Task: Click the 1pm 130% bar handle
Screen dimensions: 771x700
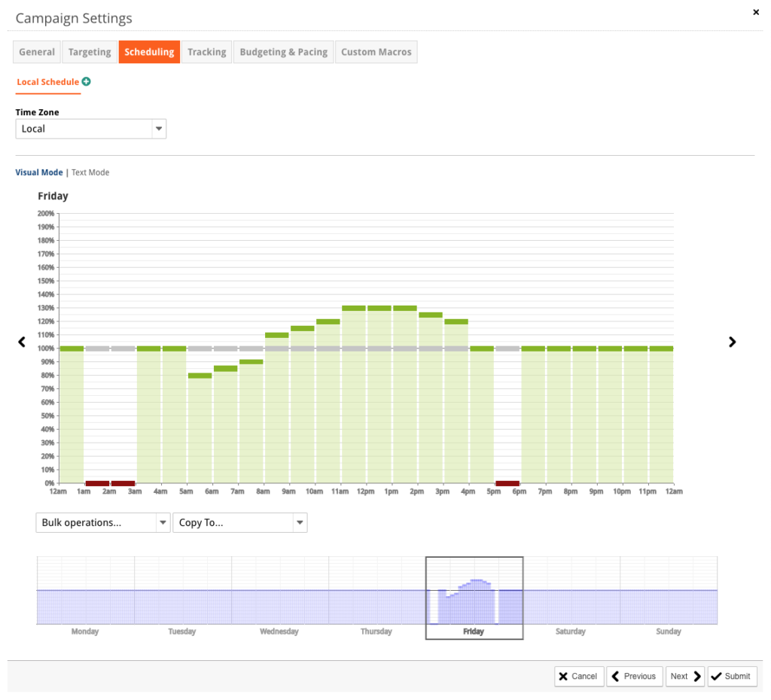Action: tap(405, 308)
